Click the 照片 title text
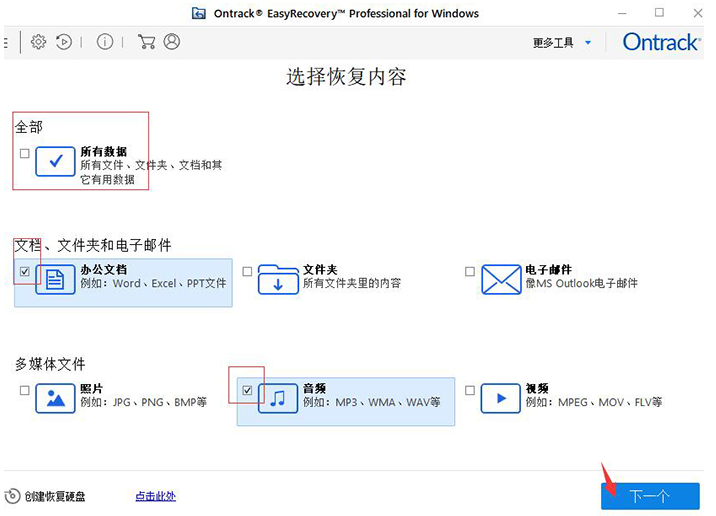The width and height of the screenshot is (716, 516). click(91, 388)
